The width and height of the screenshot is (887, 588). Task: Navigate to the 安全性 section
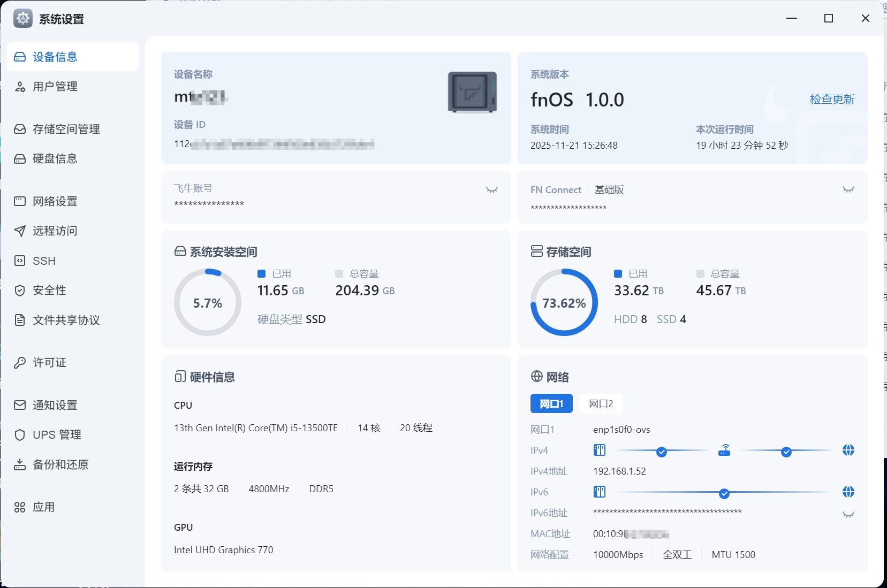click(49, 291)
